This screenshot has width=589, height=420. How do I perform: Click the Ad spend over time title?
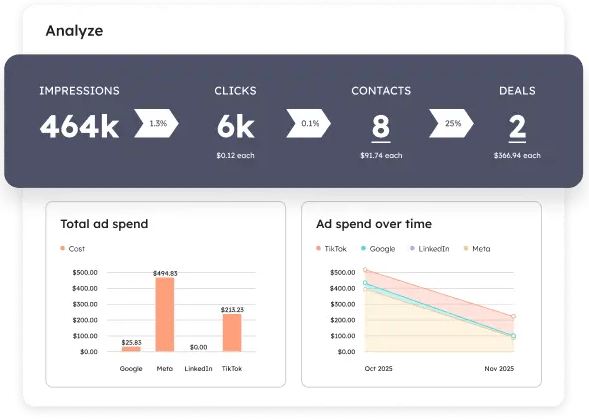coord(374,224)
